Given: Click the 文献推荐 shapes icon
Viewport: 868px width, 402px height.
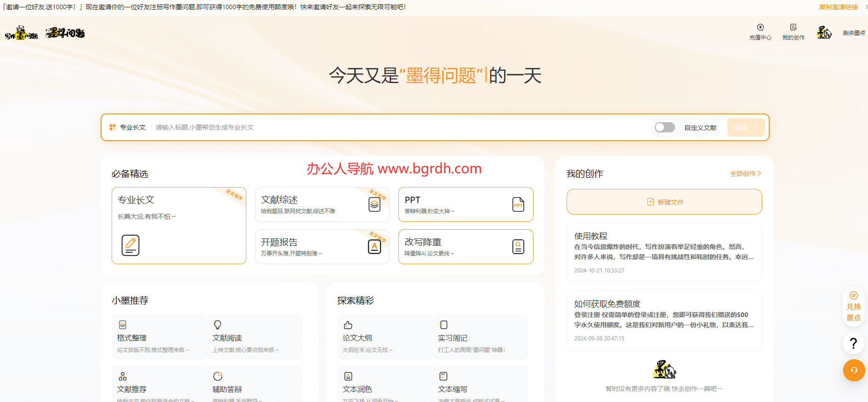Looking at the screenshot, I should (123, 376).
